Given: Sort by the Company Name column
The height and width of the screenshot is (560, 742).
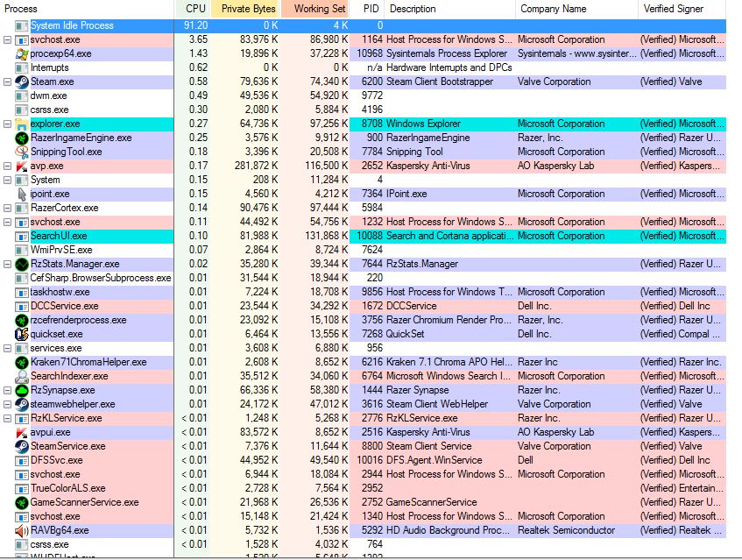Looking at the screenshot, I should [x=576, y=9].
